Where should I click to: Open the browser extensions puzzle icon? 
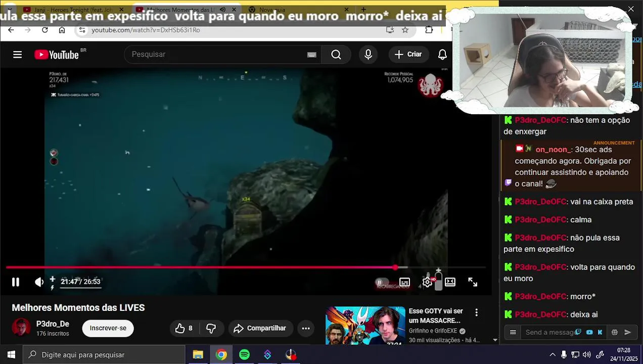429,30
